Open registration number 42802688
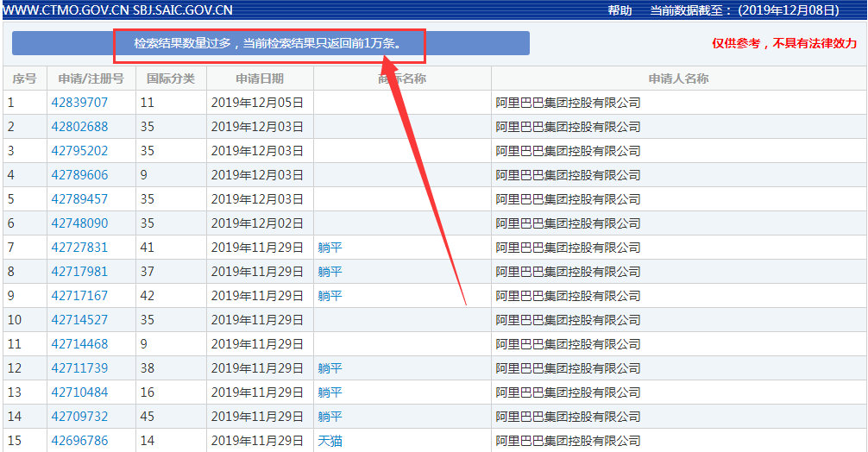This screenshot has width=868, height=452. click(79, 127)
